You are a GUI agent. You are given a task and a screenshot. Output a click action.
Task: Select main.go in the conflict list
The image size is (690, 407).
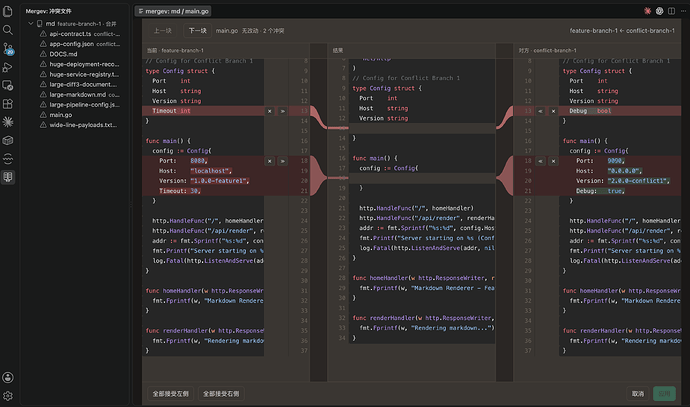80,115
